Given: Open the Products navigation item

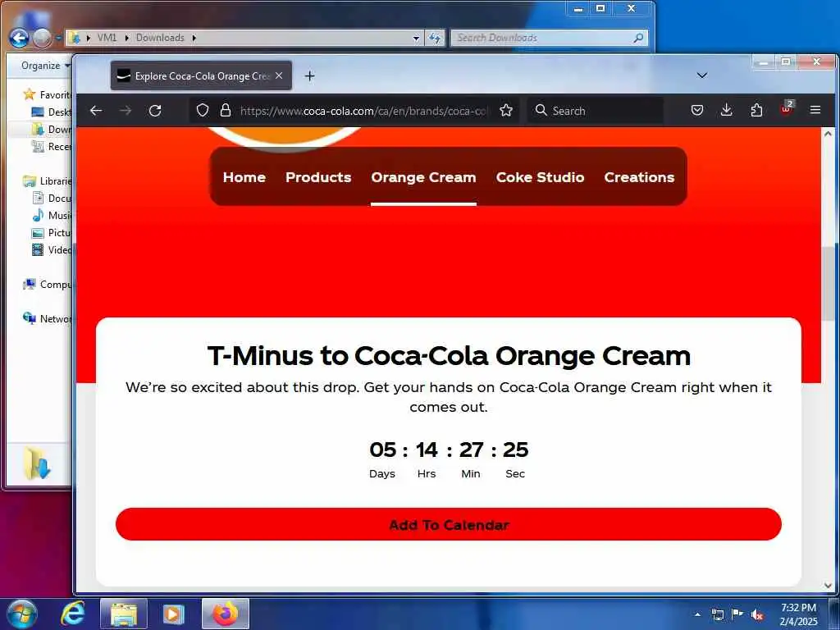Looking at the screenshot, I should point(318,177).
